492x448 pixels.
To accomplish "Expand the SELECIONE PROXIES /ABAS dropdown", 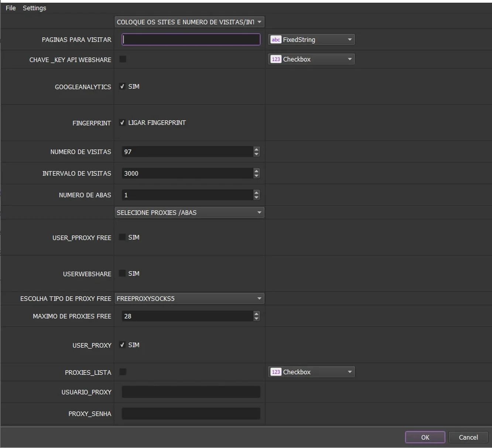I will coord(189,213).
